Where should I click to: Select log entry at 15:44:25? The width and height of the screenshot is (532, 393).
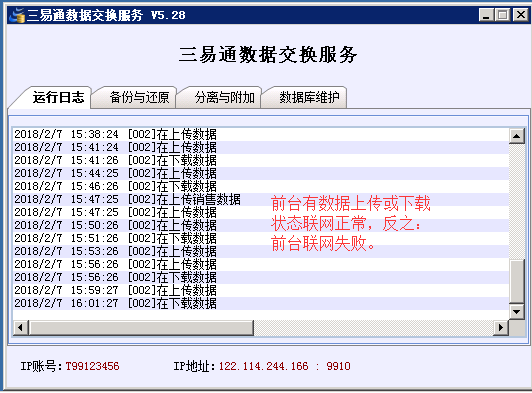pos(261,173)
